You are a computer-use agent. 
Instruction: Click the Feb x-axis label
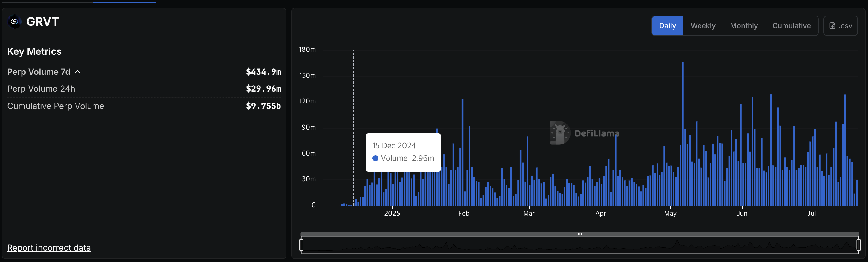coord(464,213)
